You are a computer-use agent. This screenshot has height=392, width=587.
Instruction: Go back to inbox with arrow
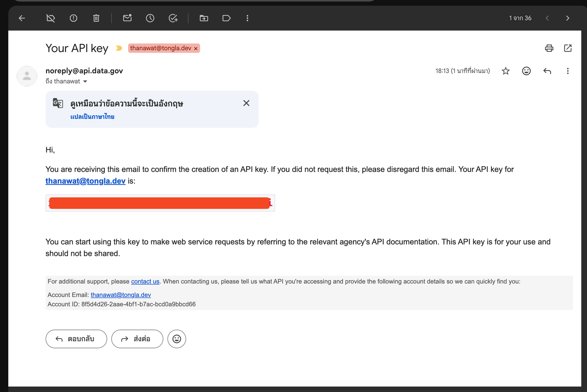[x=22, y=18]
